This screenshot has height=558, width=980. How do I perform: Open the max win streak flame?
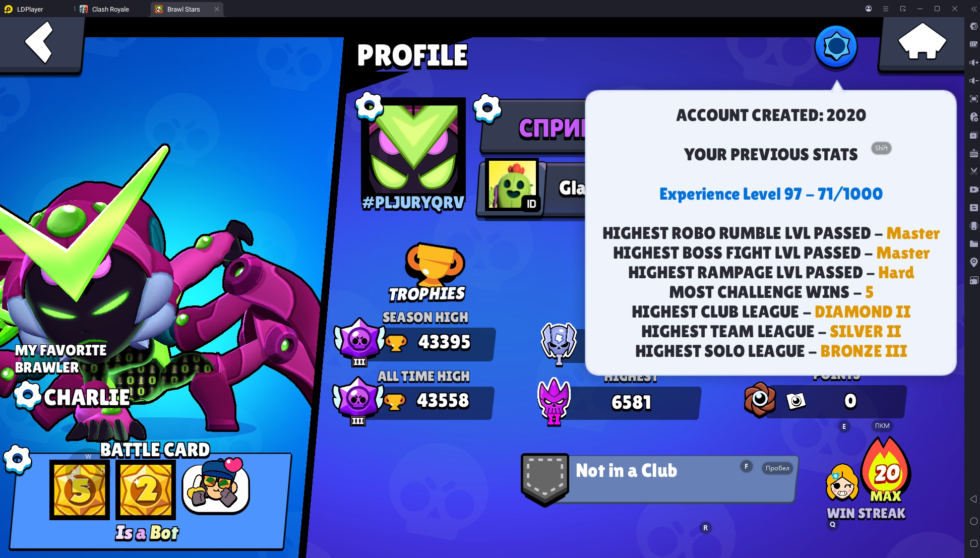(886, 470)
